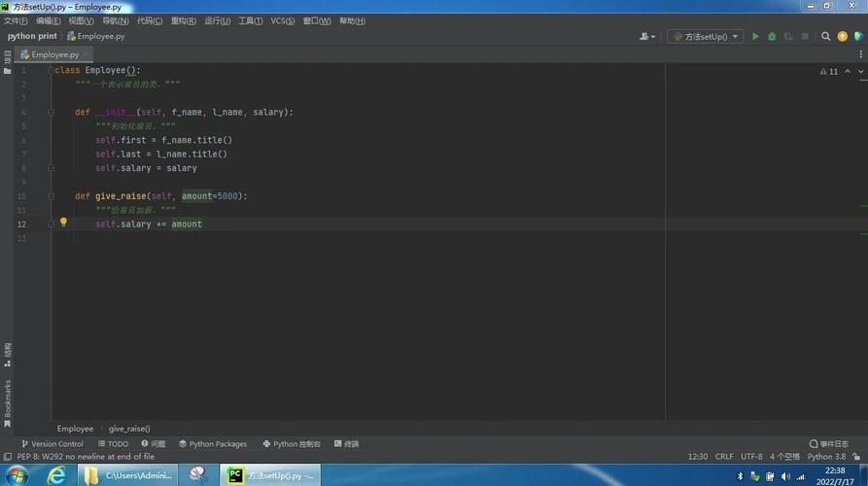Switch to PyCharm 方法setUp().py taskbar button
Image resolution: width=868 pixels, height=486 pixels.
click(270, 475)
